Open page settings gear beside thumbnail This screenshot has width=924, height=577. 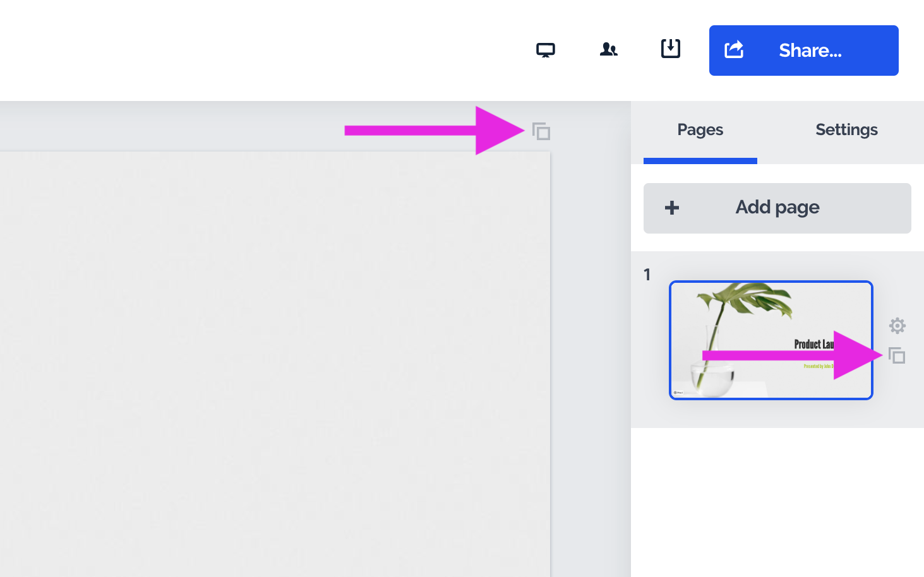(897, 326)
